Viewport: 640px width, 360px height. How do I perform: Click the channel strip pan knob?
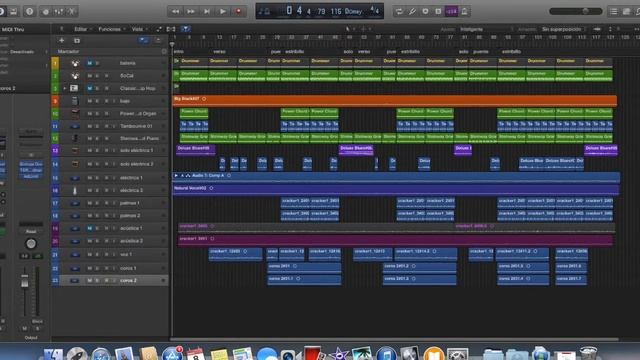coord(31,244)
